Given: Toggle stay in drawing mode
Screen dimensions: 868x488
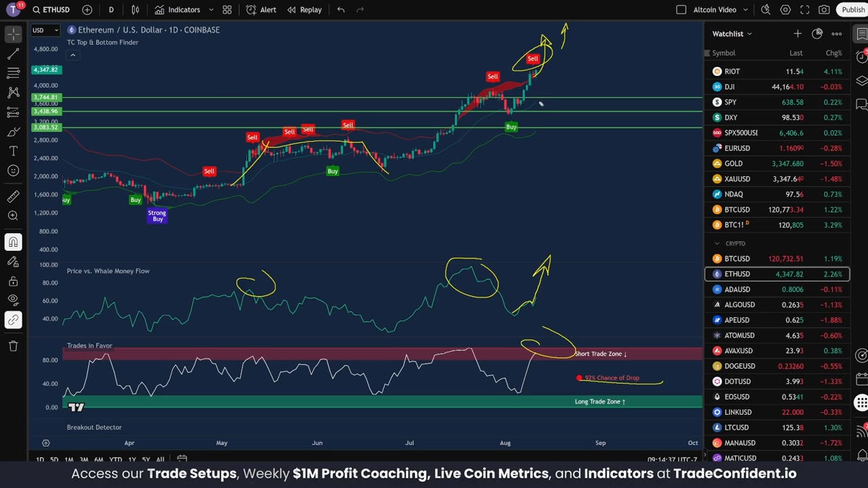Looking at the screenshot, I should click(13, 262).
